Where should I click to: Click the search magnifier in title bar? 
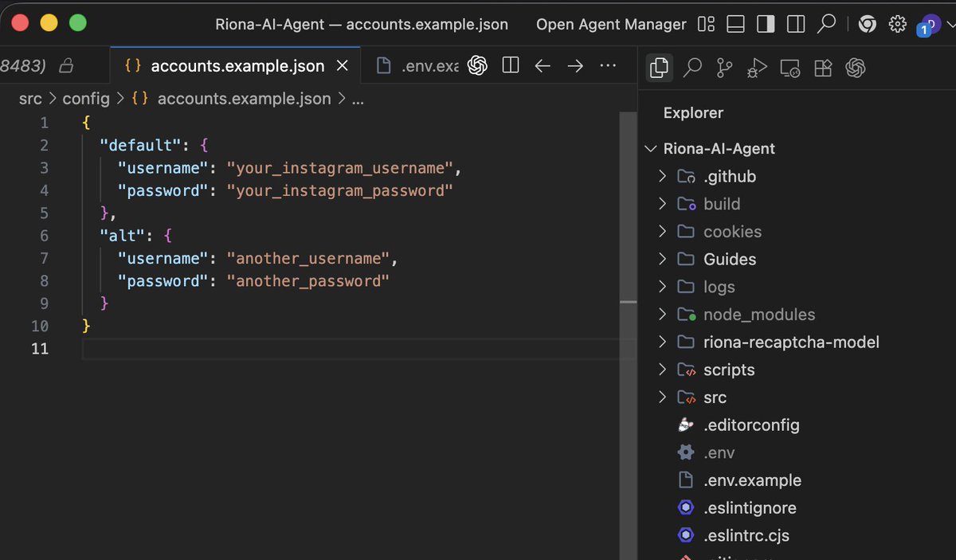[826, 24]
